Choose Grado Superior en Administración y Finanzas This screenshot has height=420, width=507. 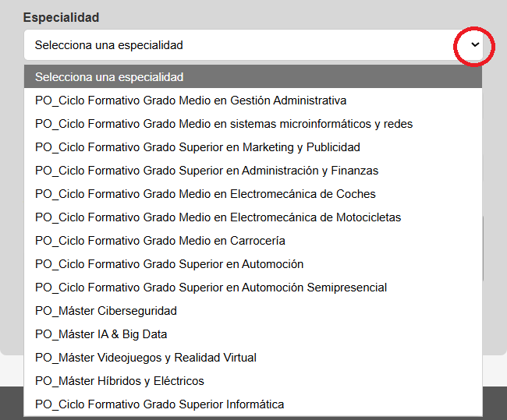pyautogui.click(x=207, y=171)
